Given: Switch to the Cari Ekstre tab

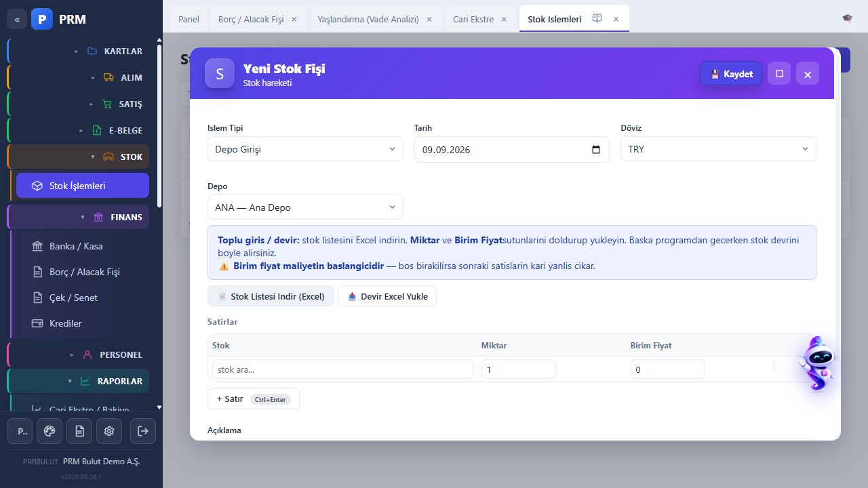Looking at the screenshot, I should (x=473, y=19).
